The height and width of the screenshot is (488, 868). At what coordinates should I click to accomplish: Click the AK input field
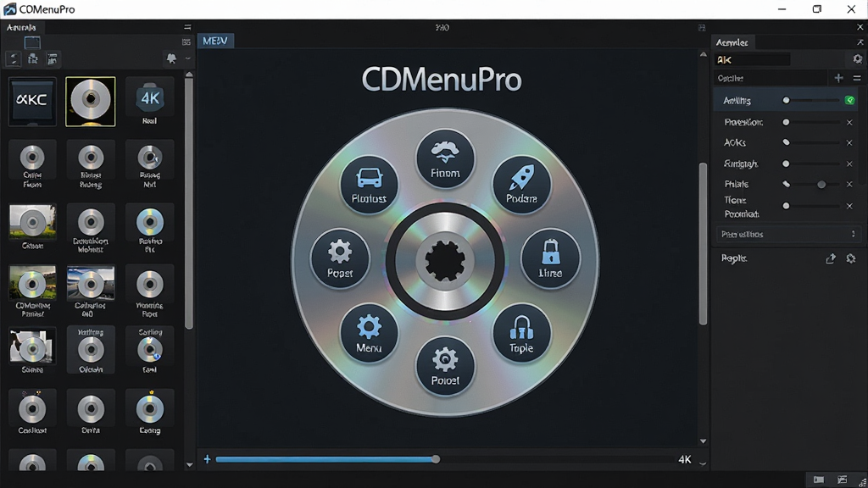coord(753,60)
